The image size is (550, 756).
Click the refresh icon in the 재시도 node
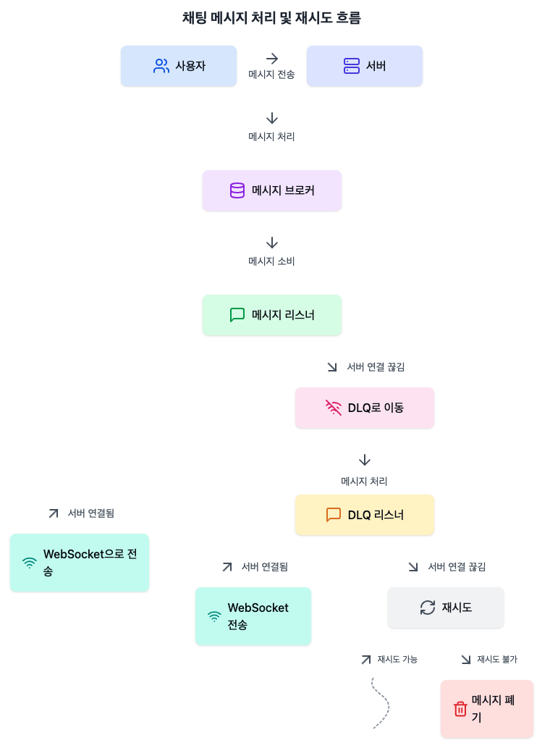[428, 608]
